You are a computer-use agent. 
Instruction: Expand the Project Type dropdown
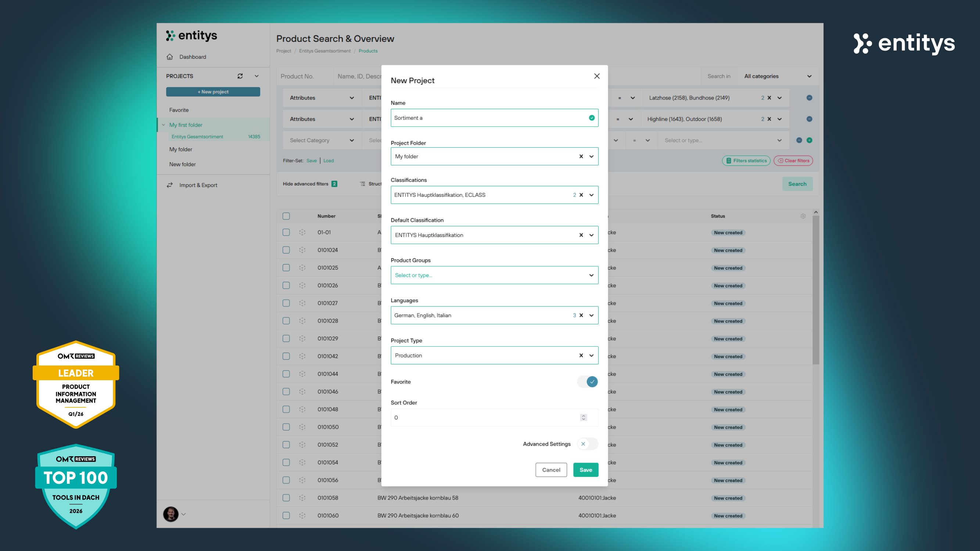click(x=591, y=356)
